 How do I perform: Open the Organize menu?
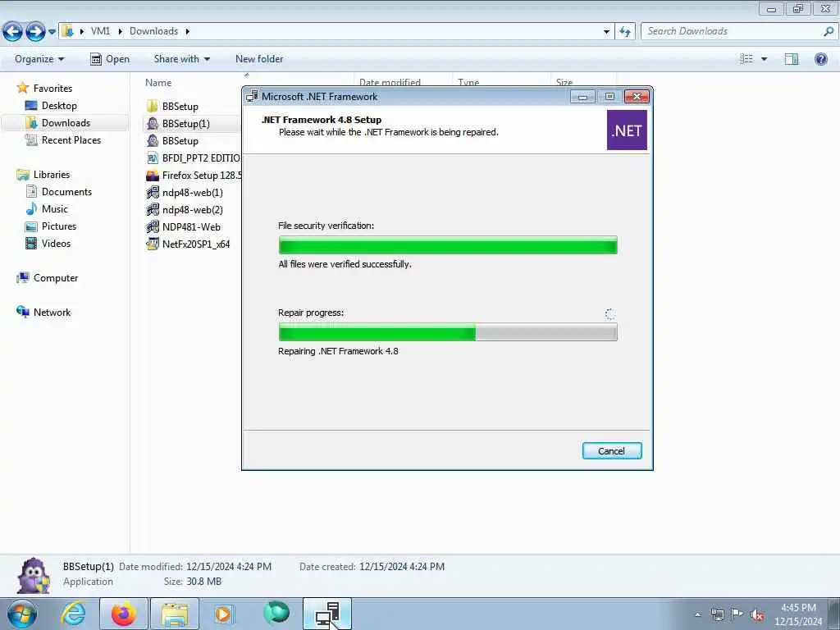click(x=39, y=59)
